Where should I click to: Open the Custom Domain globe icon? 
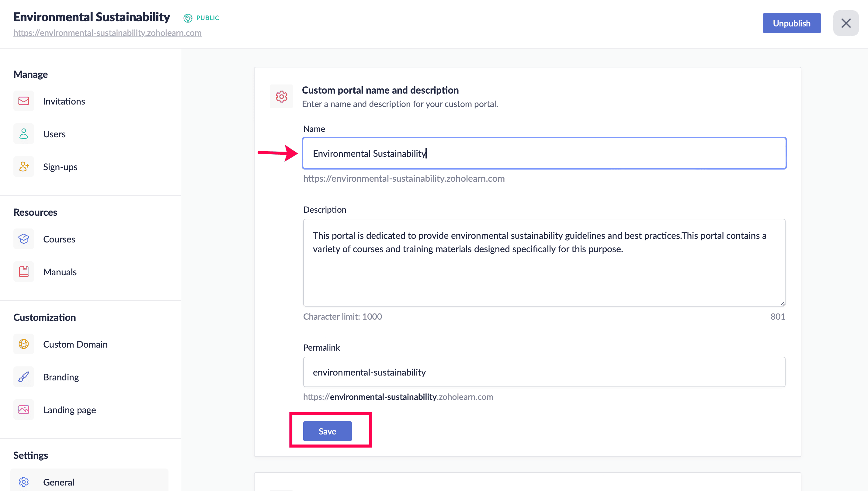(x=24, y=344)
